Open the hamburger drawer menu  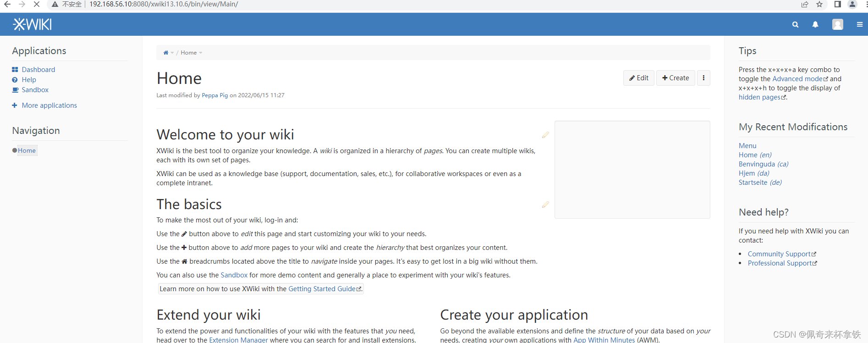coord(860,25)
